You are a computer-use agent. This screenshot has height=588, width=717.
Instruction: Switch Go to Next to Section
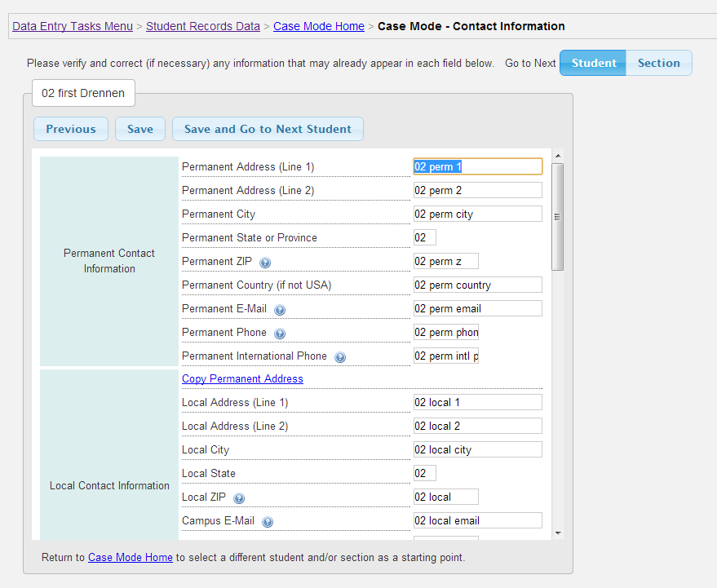click(658, 63)
